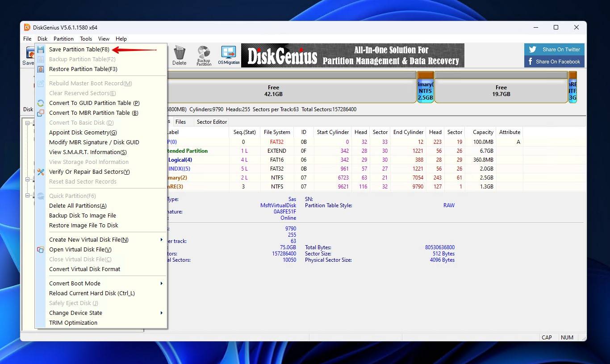Screen dimensions: 610x364
Task: Click the MsftVirtualDisk value
Action: 278,205
